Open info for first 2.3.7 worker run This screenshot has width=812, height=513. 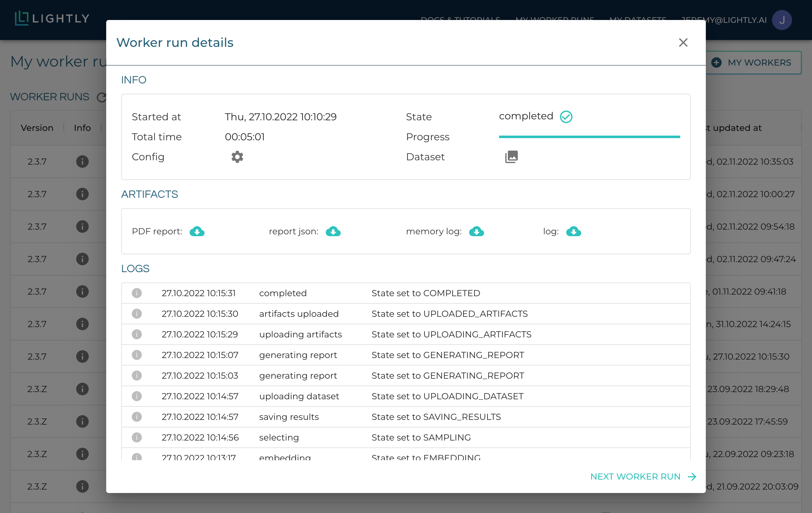coord(82,162)
